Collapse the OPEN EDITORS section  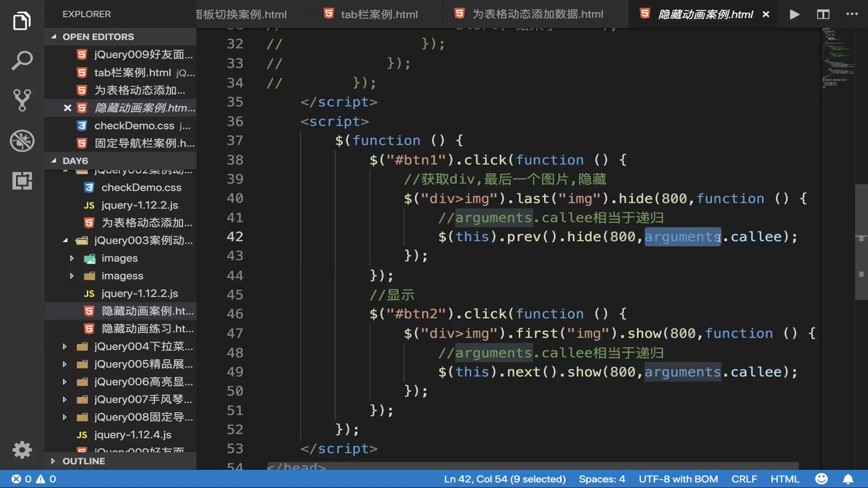point(120,37)
